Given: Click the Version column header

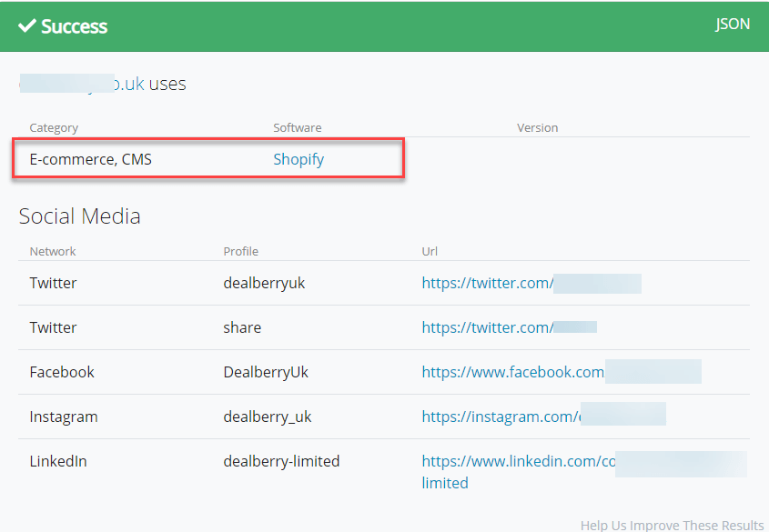Looking at the screenshot, I should [x=538, y=128].
